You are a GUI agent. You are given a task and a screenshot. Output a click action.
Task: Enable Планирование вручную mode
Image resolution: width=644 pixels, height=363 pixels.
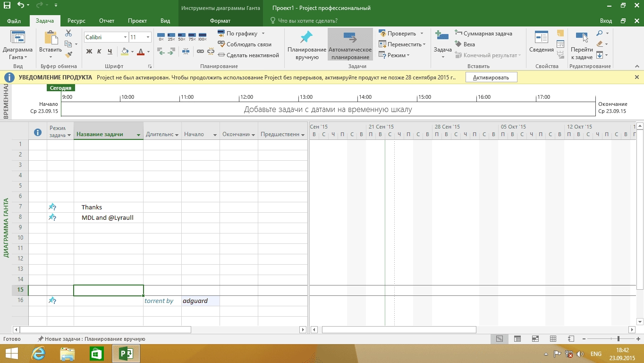click(x=307, y=45)
